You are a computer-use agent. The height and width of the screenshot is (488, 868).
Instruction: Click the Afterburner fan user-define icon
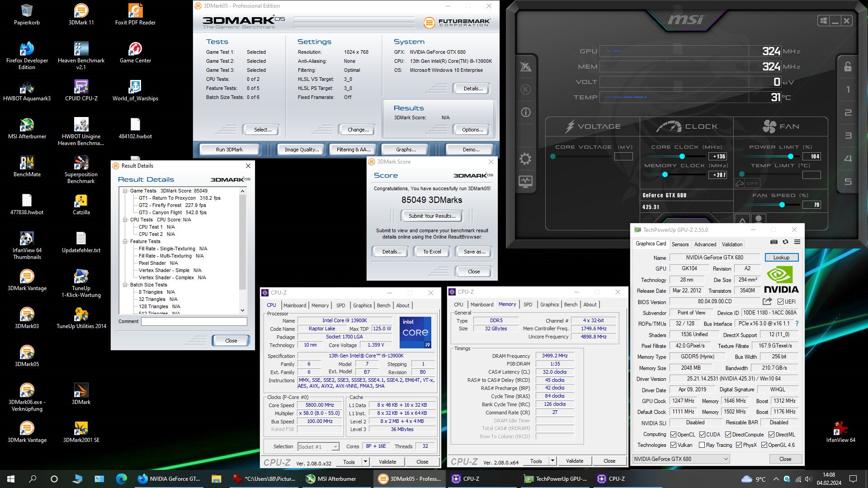tap(759, 219)
